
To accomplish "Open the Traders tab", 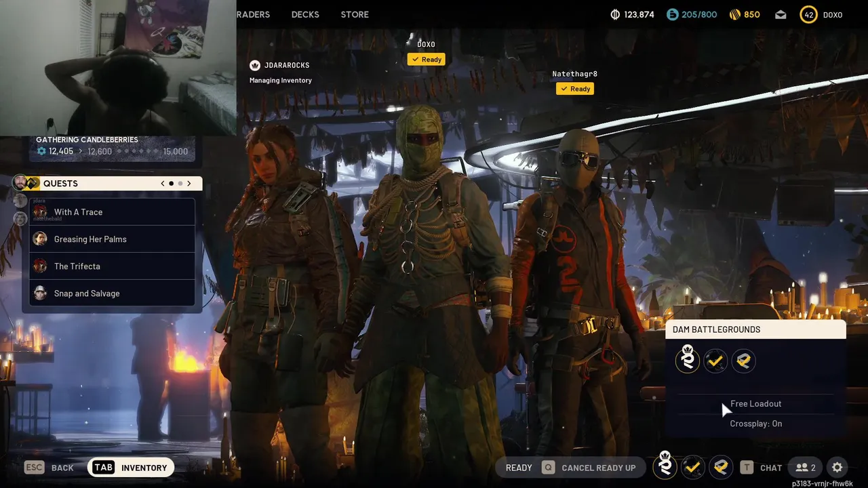I will tap(253, 14).
